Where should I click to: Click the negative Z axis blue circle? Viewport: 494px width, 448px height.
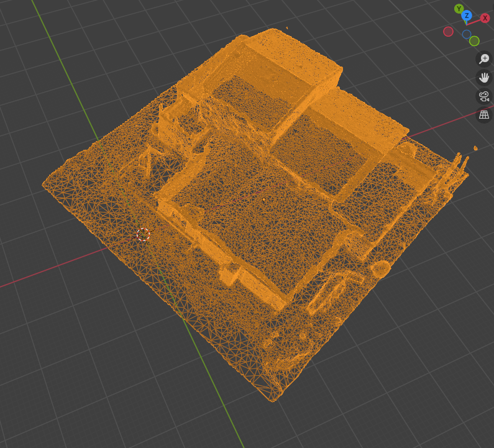click(x=467, y=34)
